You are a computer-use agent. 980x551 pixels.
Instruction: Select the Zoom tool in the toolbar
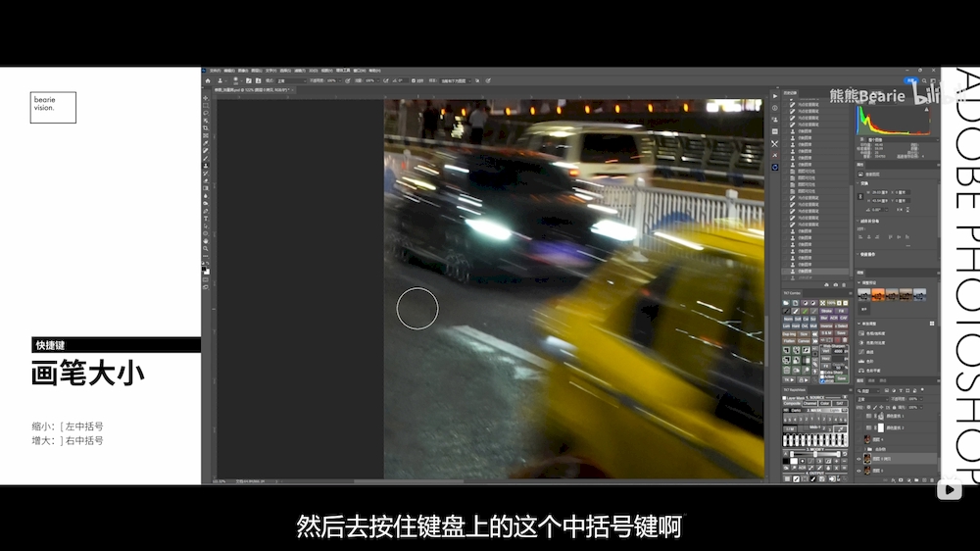click(x=206, y=248)
